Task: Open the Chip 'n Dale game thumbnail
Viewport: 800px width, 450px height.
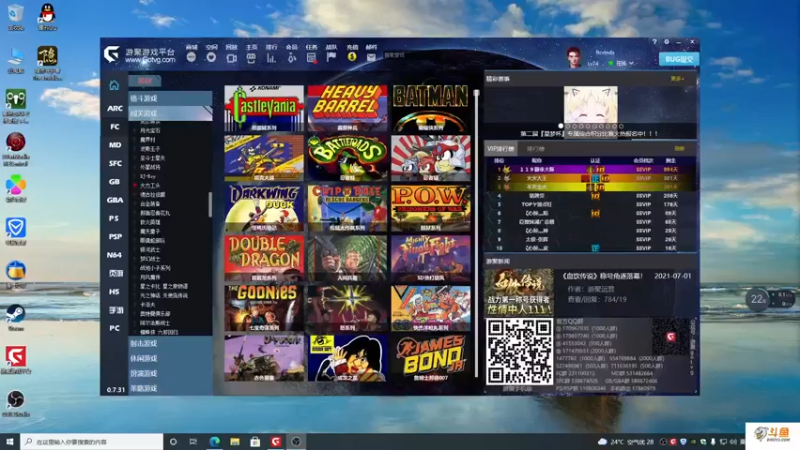Action: click(347, 208)
